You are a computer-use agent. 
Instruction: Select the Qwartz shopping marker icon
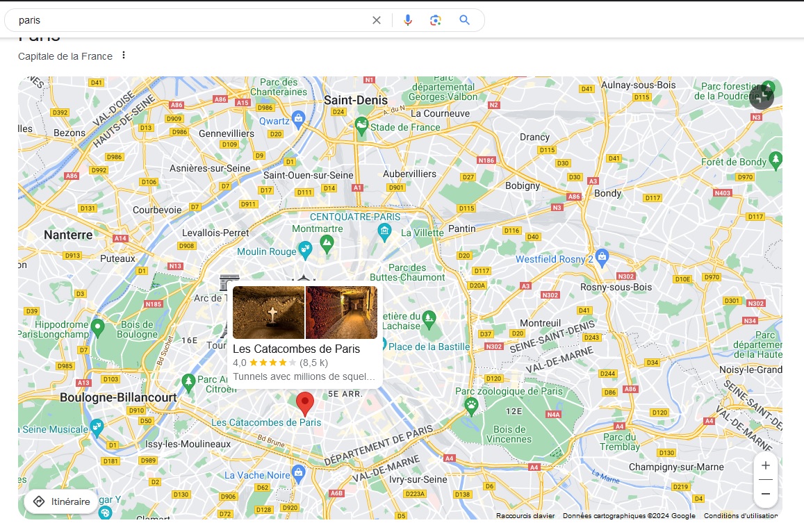[298, 119]
